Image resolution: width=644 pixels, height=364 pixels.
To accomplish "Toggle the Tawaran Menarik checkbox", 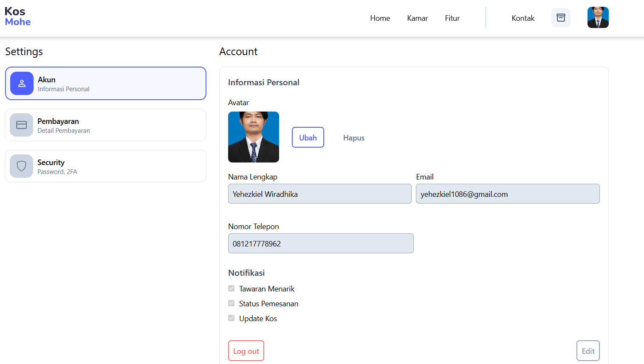I will pyautogui.click(x=232, y=288).
